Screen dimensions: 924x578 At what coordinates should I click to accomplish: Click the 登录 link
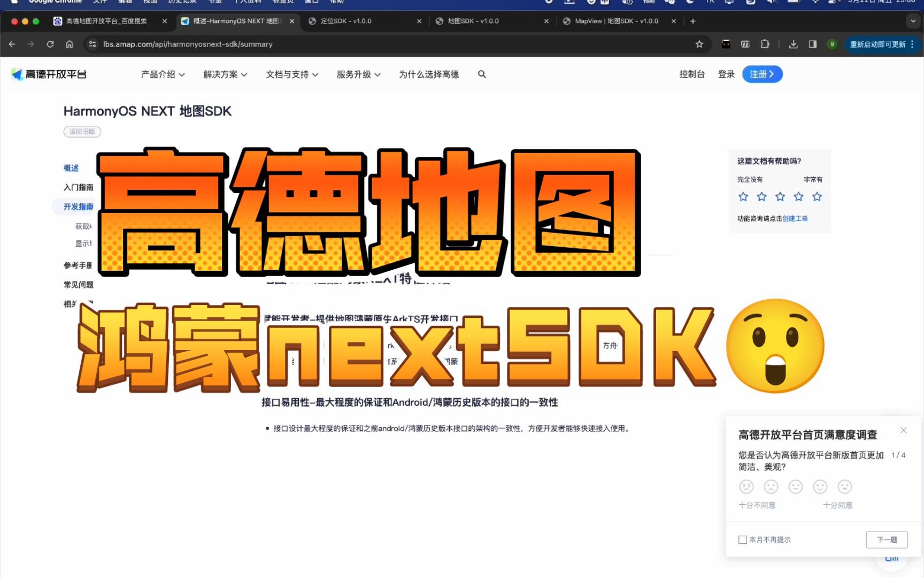click(x=726, y=74)
